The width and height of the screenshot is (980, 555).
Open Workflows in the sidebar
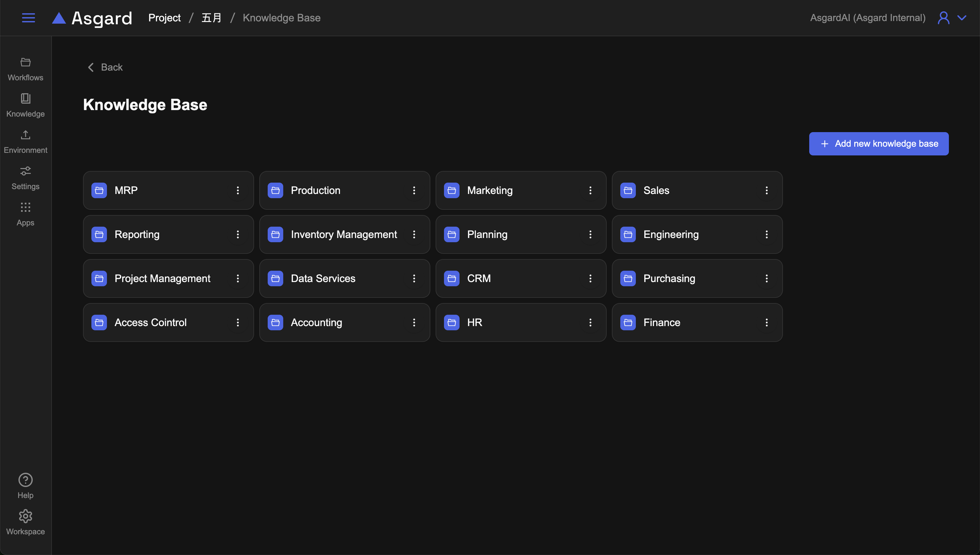tap(26, 69)
